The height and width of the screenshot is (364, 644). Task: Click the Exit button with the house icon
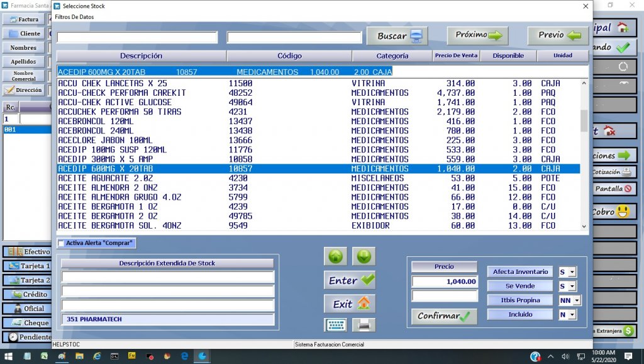(350, 304)
